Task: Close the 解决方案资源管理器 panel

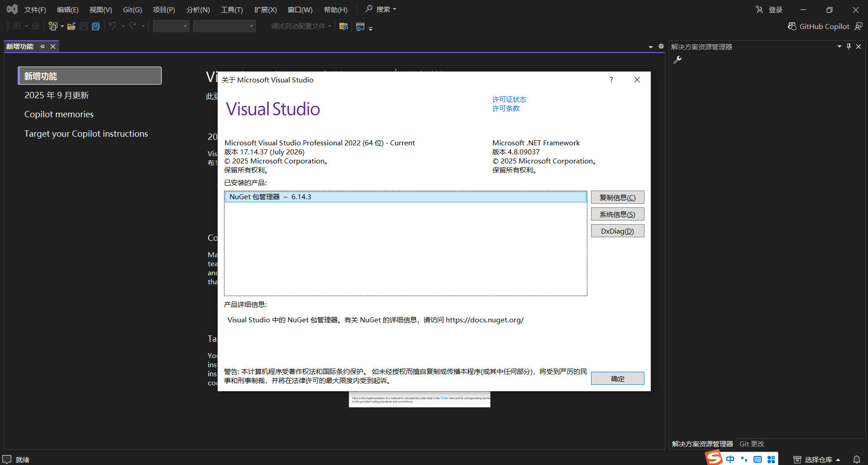Action: 858,46
